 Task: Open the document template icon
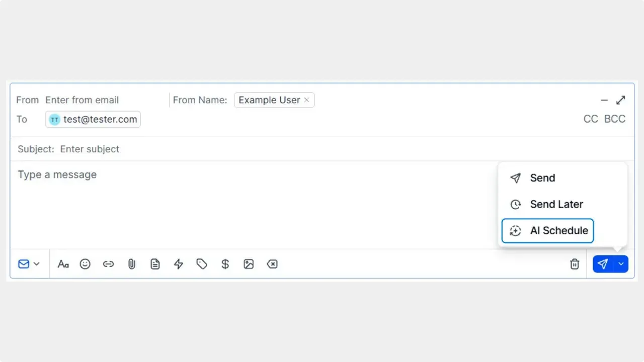(x=155, y=264)
